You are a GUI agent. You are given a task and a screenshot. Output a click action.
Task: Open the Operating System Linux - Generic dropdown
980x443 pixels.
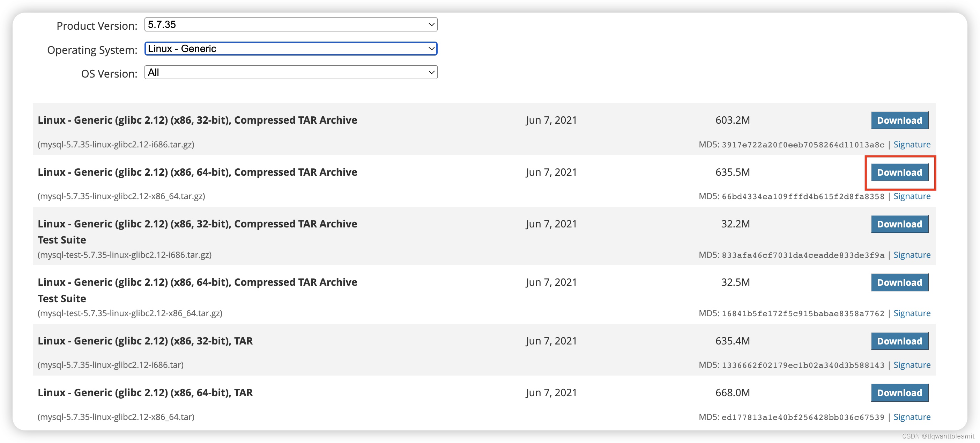point(291,49)
